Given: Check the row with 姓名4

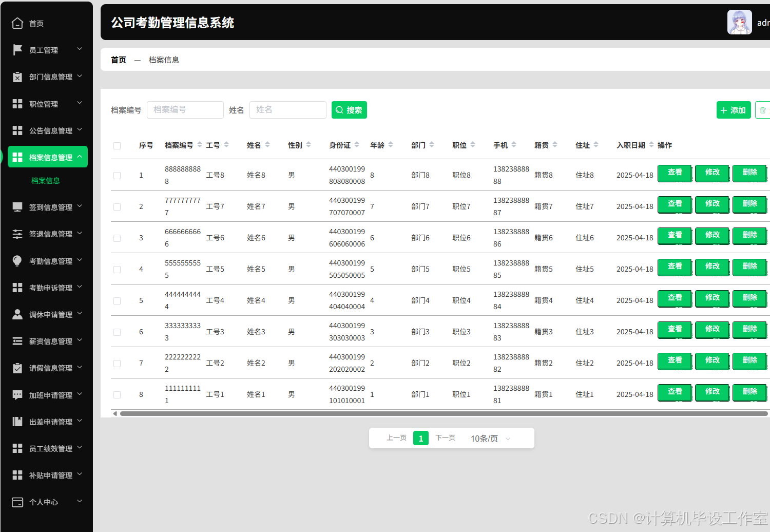Looking at the screenshot, I should coord(117,300).
